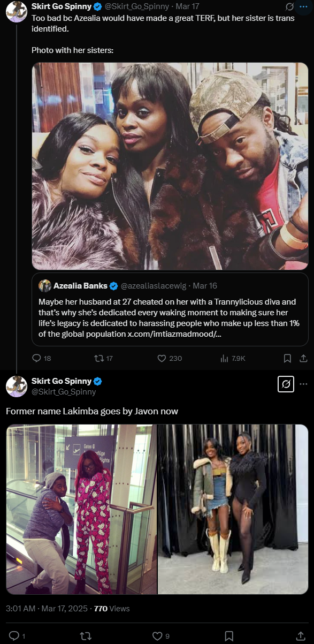
Task: Click the reply icon showing 18 replies
Action: [x=36, y=358]
